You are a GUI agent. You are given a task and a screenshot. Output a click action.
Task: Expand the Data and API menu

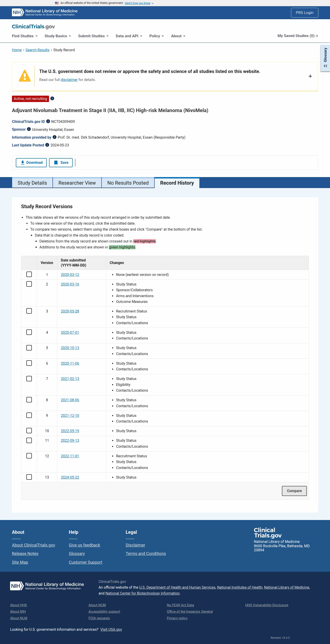pos(129,36)
